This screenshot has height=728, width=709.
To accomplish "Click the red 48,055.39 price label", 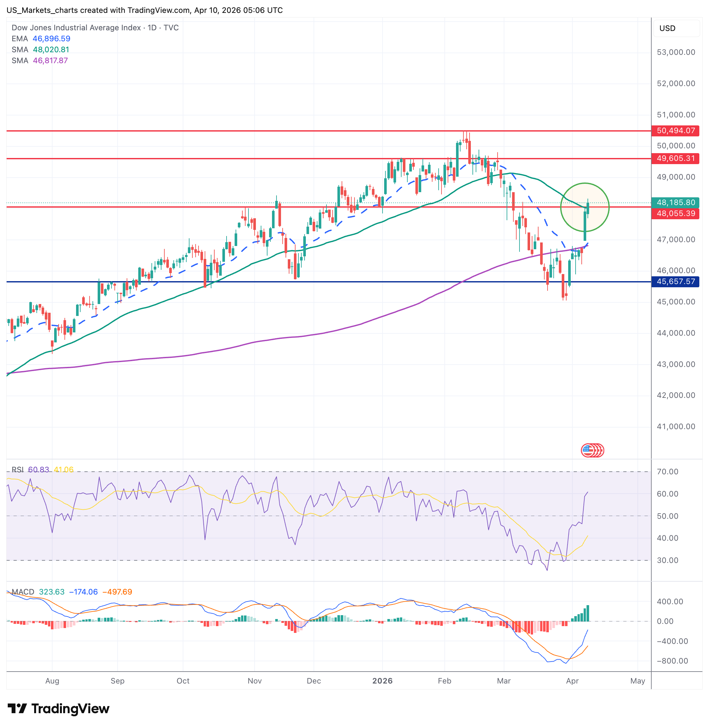I will coord(675,213).
